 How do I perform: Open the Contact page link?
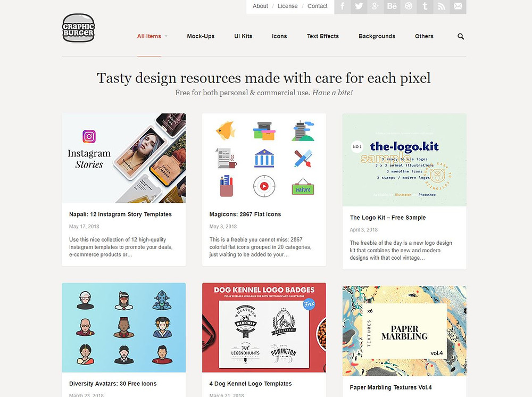317,6
